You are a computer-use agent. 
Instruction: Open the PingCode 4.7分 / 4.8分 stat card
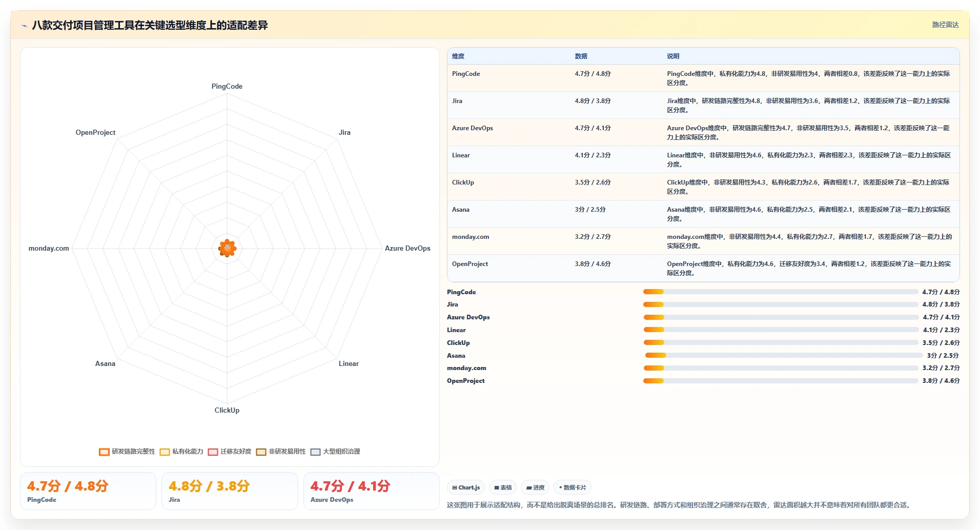[x=88, y=491]
